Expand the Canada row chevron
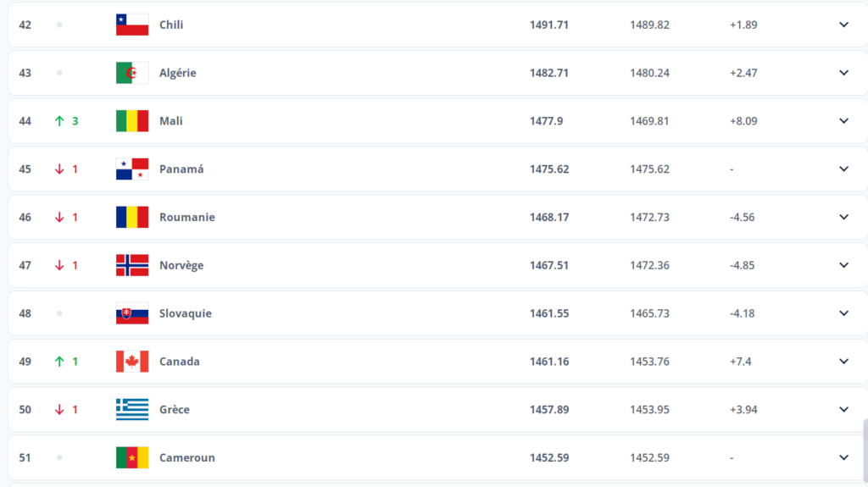This screenshot has height=487, width=868. pyautogui.click(x=843, y=362)
